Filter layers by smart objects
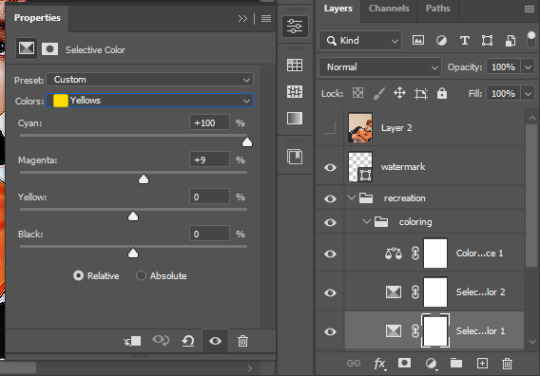Viewport: 540px width, 376px height. point(510,41)
